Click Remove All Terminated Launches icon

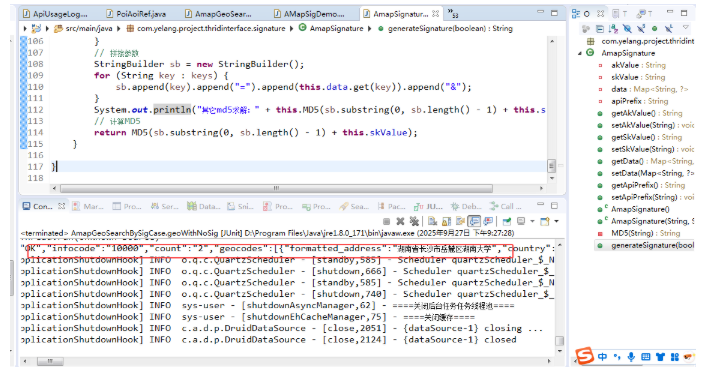click(x=414, y=221)
